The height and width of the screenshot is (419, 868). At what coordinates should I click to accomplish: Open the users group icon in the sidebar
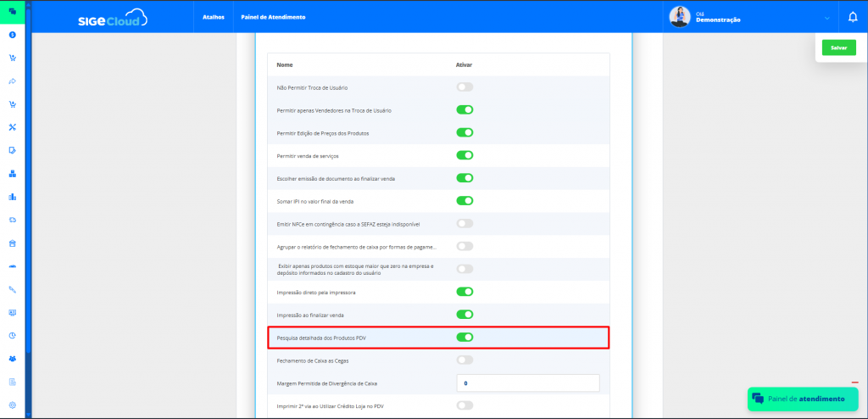tap(13, 358)
